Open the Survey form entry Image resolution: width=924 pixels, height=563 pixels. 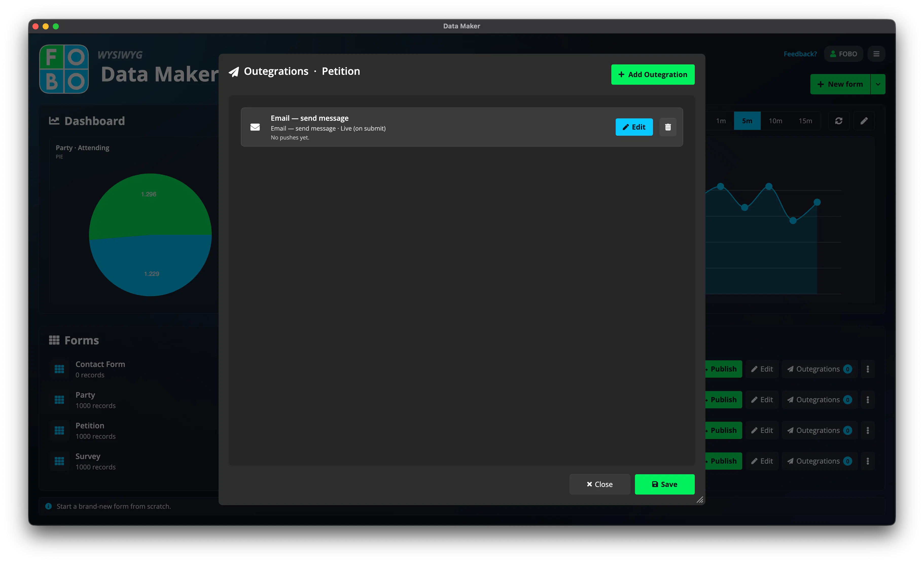coord(95,461)
